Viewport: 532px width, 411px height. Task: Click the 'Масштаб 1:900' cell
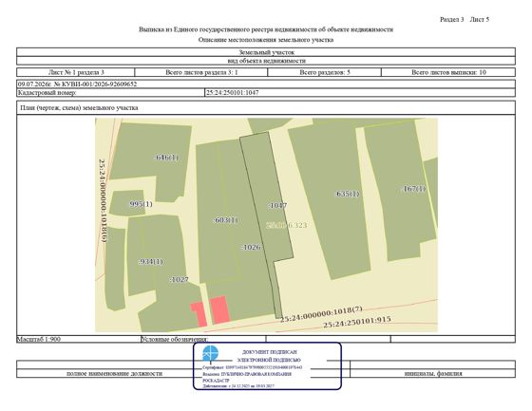pos(78,339)
